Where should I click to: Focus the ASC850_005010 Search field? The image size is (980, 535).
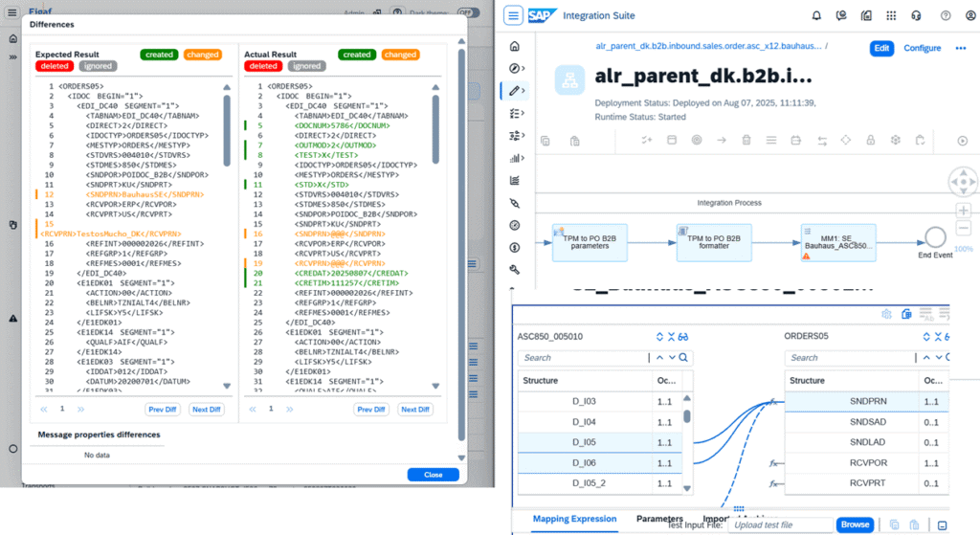point(585,358)
